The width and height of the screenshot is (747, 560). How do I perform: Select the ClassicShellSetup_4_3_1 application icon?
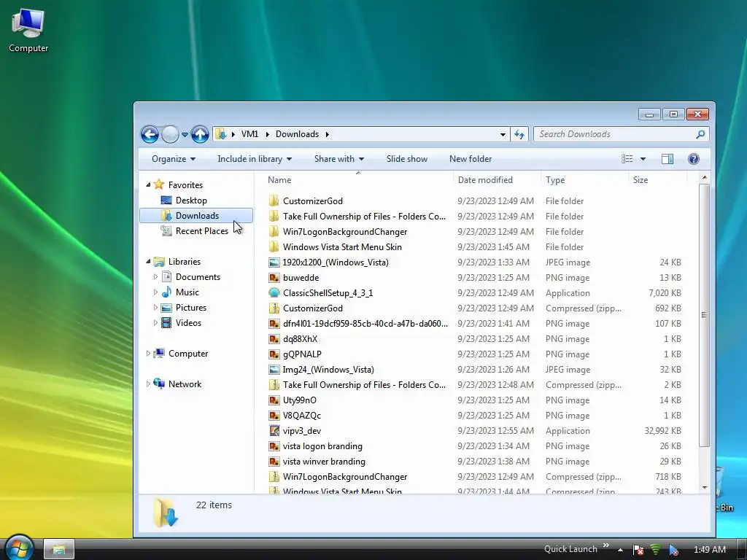click(x=274, y=293)
